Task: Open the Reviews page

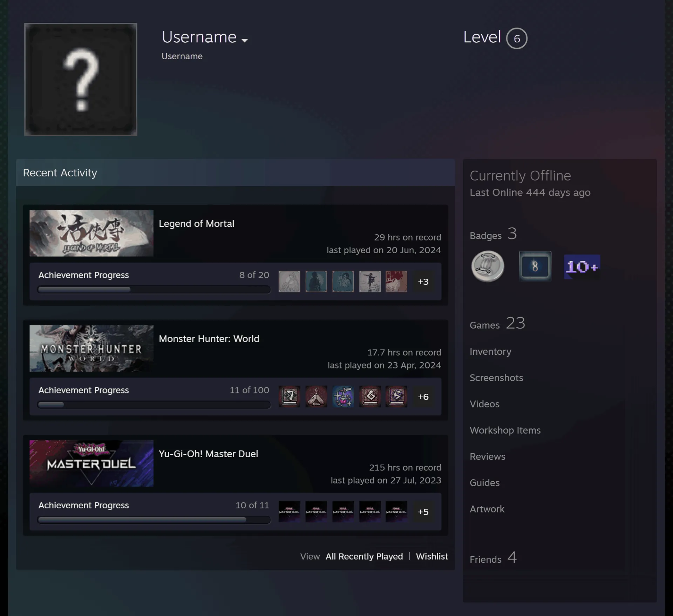Action: click(x=488, y=456)
